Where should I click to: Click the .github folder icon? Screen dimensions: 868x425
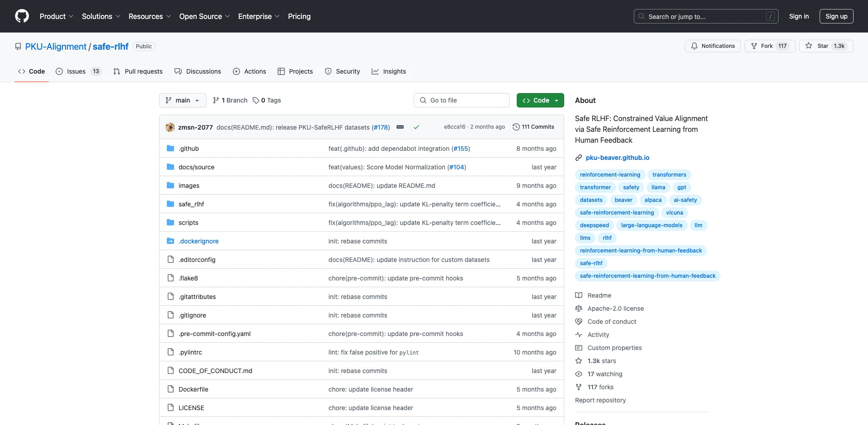(x=170, y=149)
